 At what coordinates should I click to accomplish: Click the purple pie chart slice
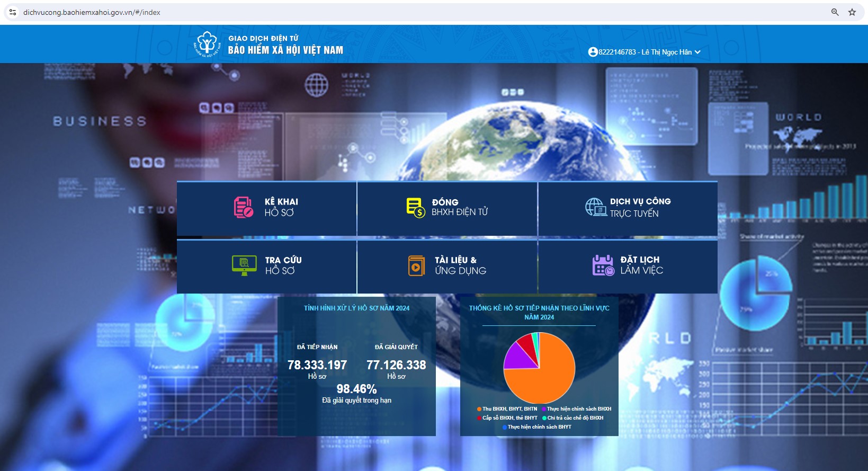point(520,356)
